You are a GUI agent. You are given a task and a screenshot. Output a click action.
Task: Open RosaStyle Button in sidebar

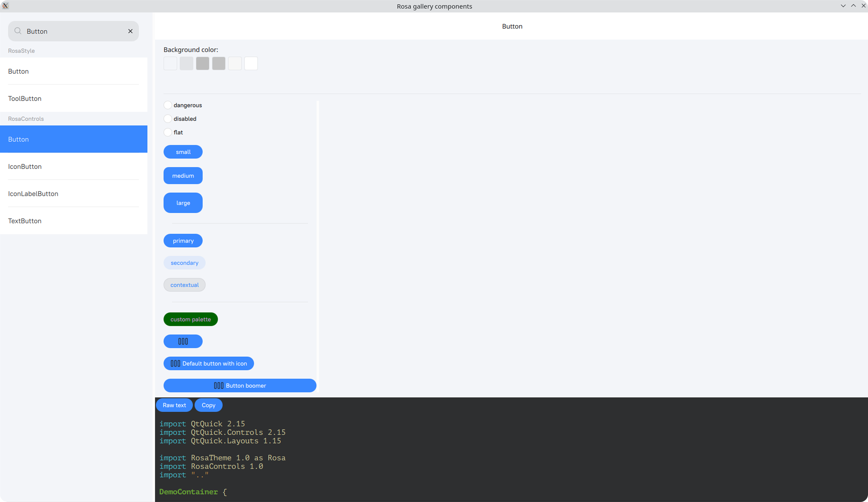pos(74,71)
